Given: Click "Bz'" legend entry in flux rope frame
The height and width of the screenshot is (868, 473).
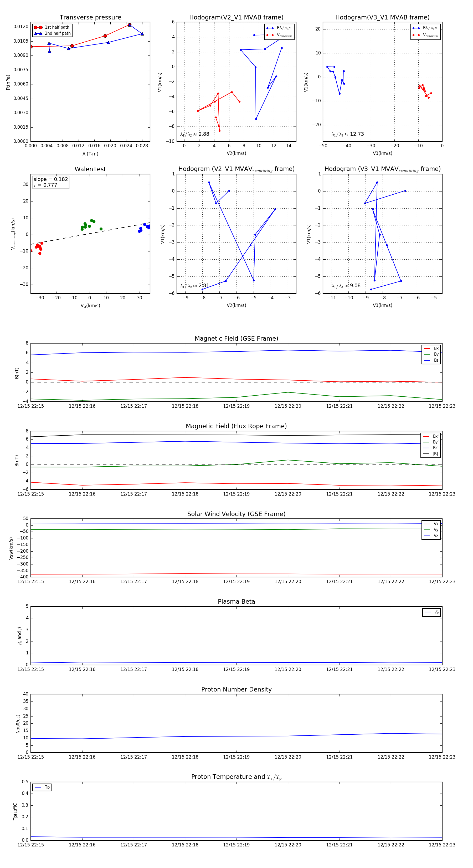Looking at the screenshot, I should click(x=431, y=448).
